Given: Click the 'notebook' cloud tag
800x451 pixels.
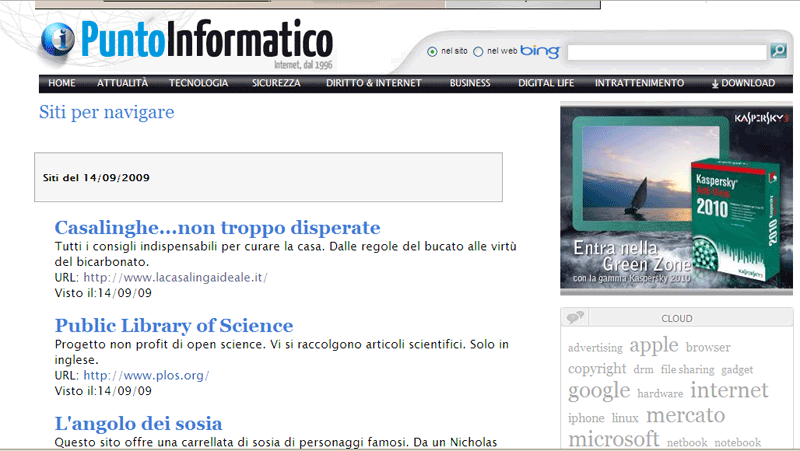Looking at the screenshot, I should [x=737, y=443].
